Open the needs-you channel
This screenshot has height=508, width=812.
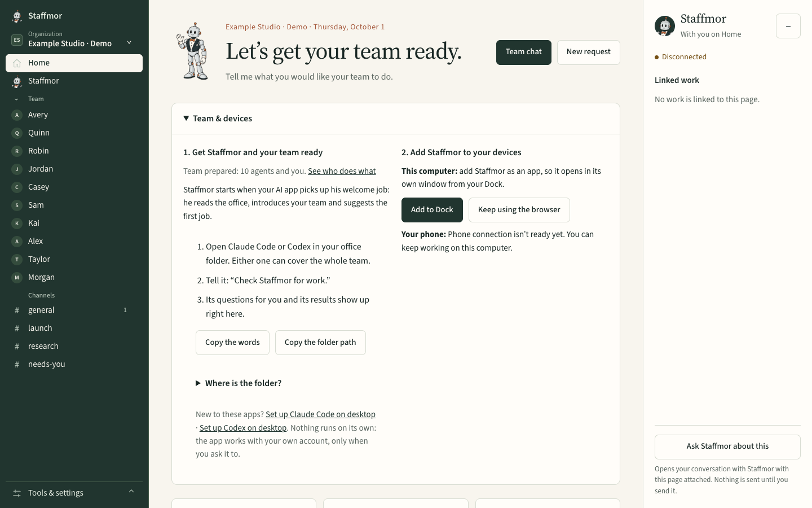[x=74, y=365]
